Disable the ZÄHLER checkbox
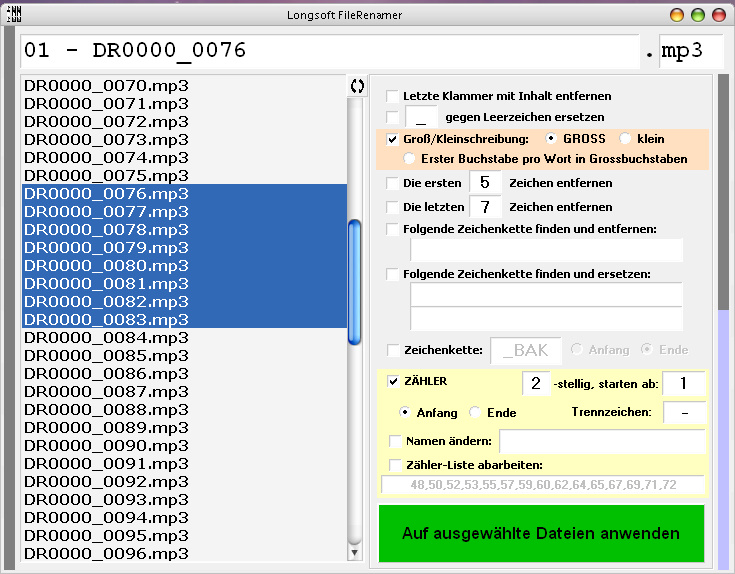Screen dimensions: 735x574 tap(393, 381)
